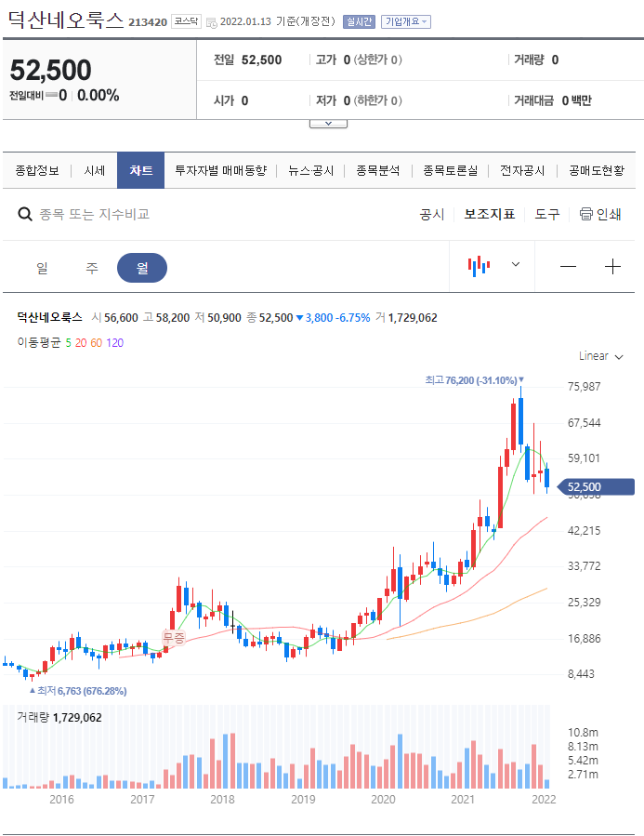Screen dimensions: 644x836
Task: Switch to the 종합정보 tab
Action: 37,170
